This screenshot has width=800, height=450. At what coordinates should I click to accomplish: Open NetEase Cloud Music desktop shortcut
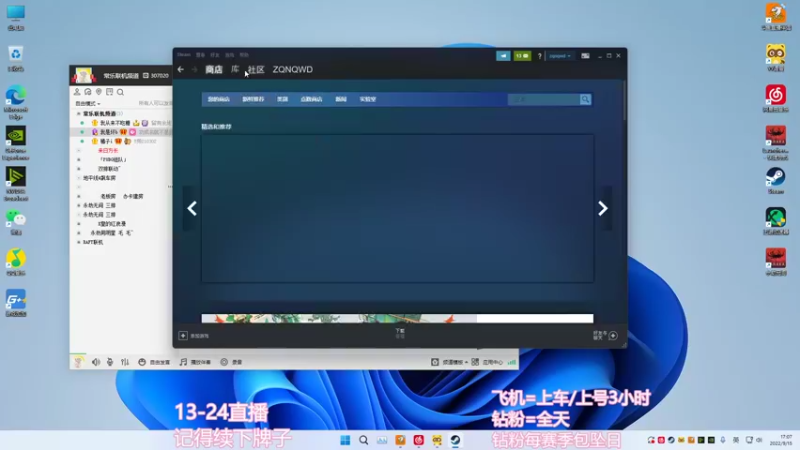tap(776, 99)
